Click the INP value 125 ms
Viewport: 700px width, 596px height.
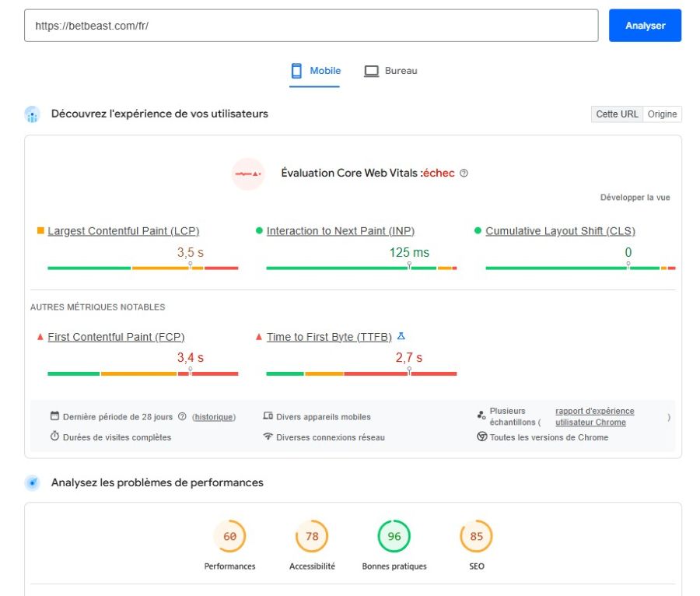(x=409, y=252)
